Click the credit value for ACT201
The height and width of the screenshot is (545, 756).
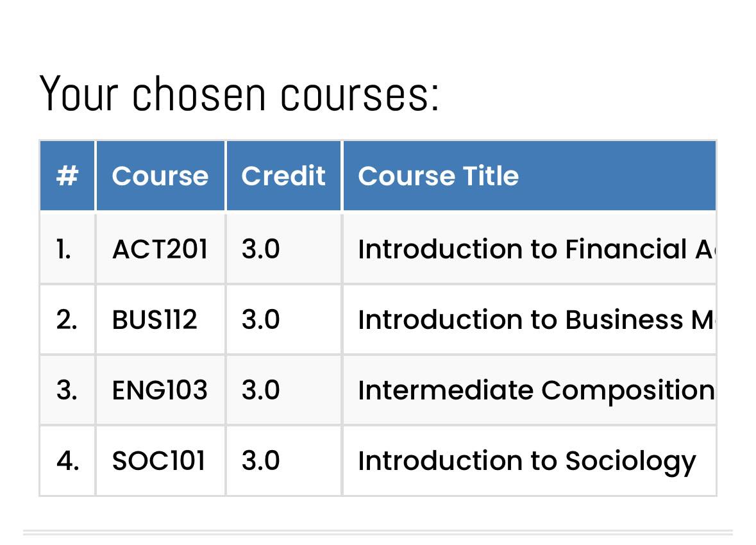[260, 249]
